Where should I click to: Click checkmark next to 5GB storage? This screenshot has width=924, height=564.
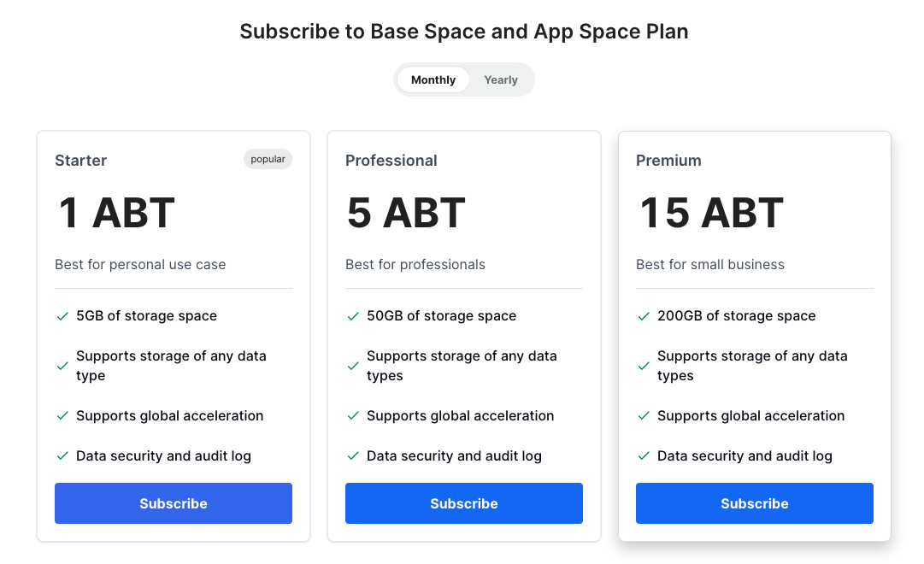62,316
